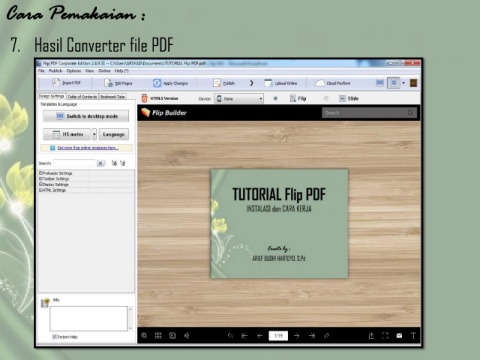
Task: Open the Device dropdown
Action: [239, 99]
